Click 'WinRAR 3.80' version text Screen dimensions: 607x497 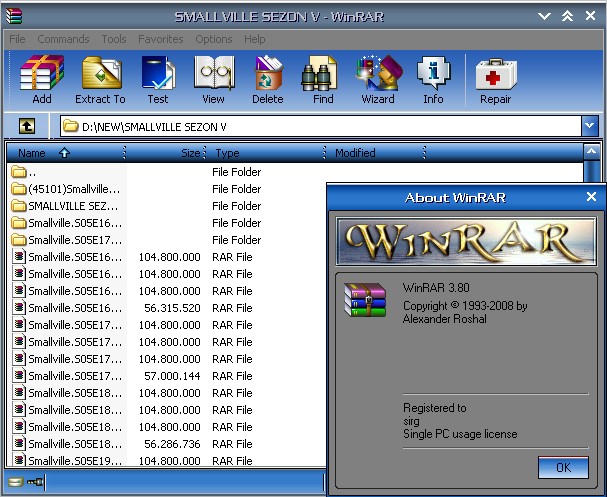[x=436, y=288]
